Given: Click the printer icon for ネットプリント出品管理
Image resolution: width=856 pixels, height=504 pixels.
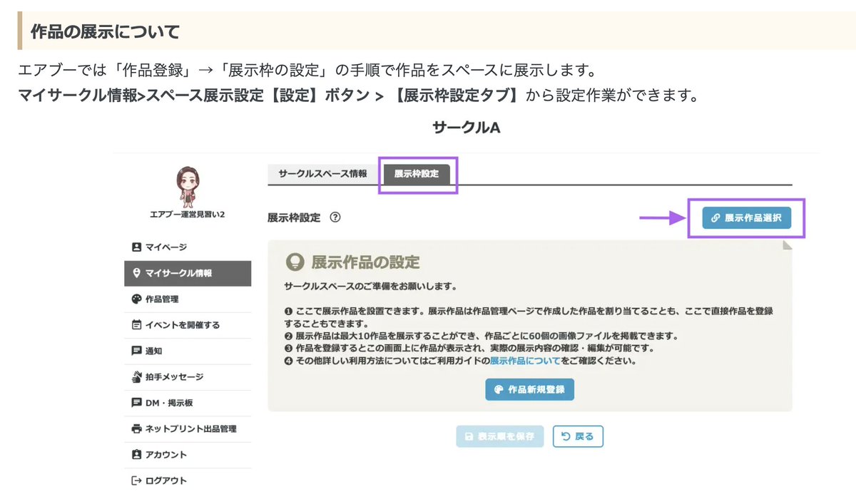Looking at the screenshot, I should pyautogui.click(x=136, y=428).
